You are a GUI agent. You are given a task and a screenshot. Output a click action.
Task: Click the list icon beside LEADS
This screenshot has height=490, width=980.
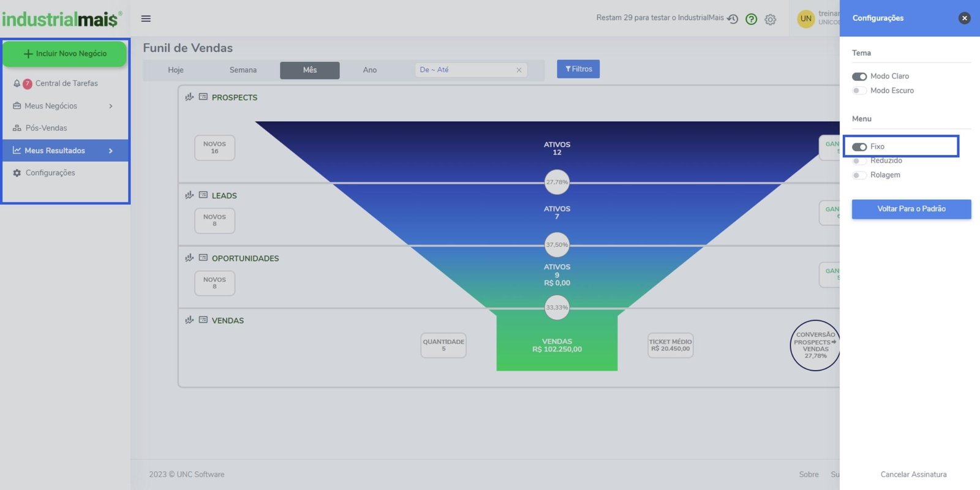(203, 195)
